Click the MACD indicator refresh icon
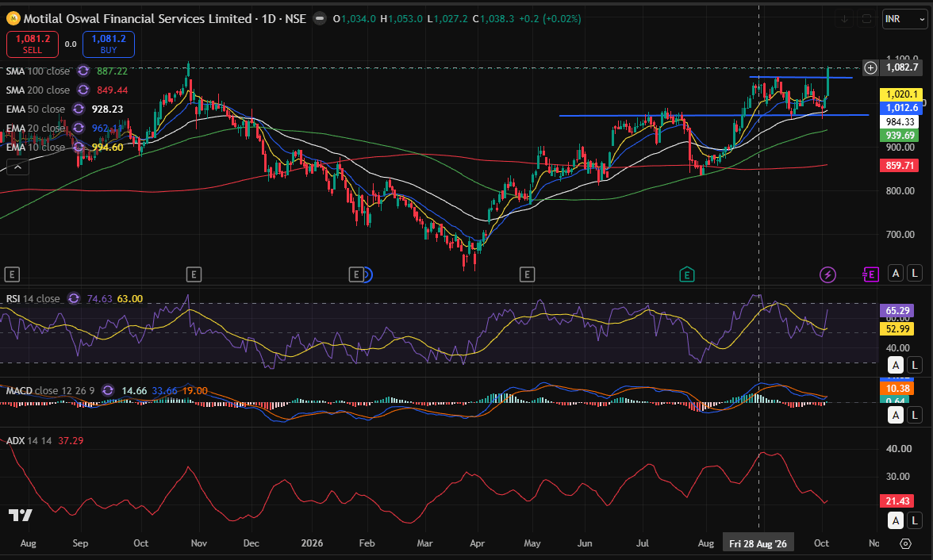This screenshot has width=933, height=560. 108,391
